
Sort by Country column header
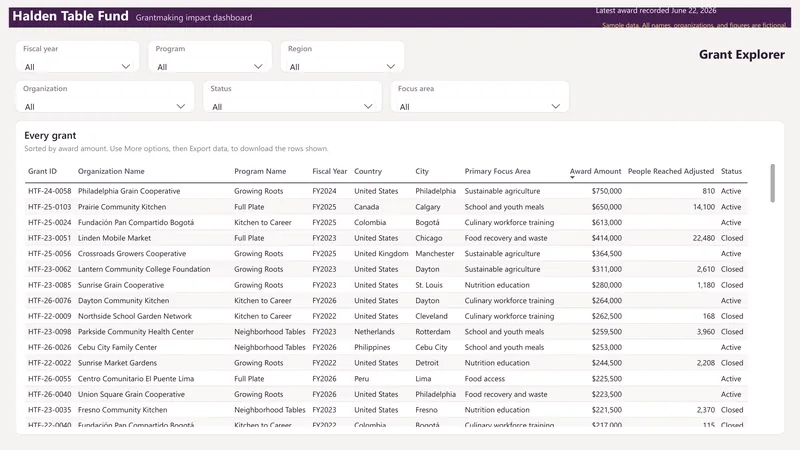pyautogui.click(x=368, y=171)
